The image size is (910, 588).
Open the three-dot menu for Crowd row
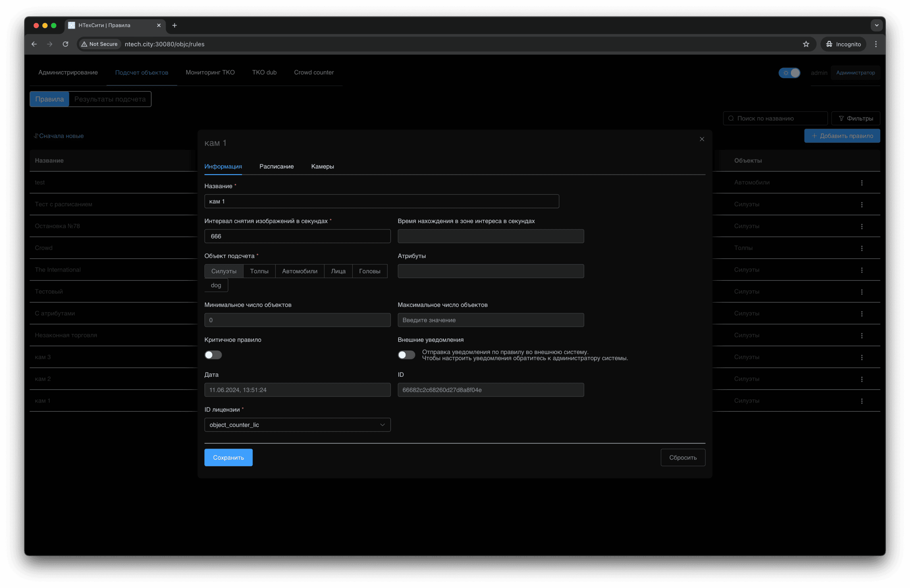pos(861,248)
